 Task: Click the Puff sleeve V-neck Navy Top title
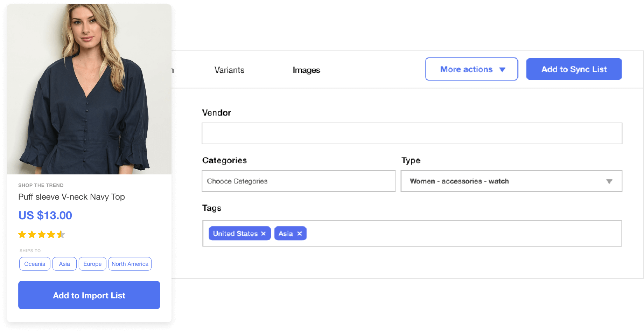point(71,197)
